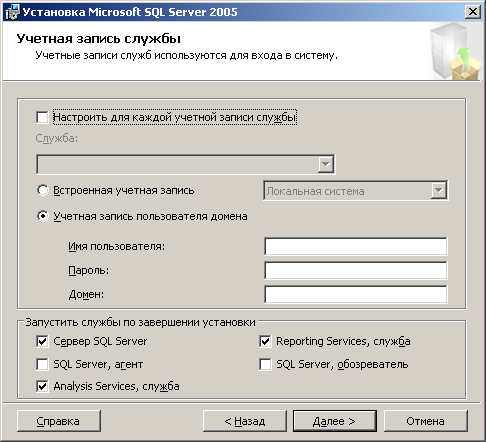Click the "Служба:" label

click(x=57, y=138)
